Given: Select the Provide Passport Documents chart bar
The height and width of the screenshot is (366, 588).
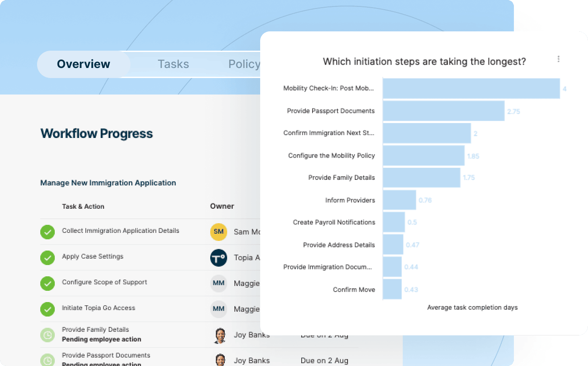Looking at the screenshot, I should point(443,111).
